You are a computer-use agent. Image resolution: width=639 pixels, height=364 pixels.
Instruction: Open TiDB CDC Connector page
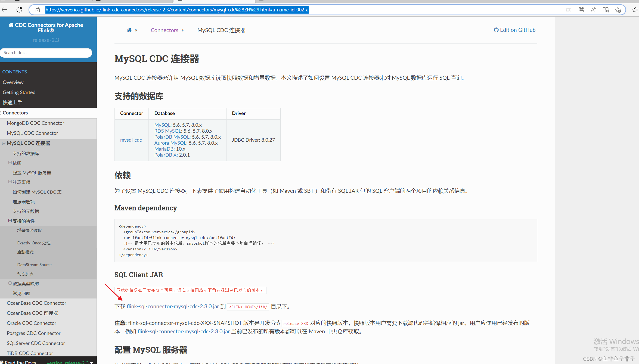(30, 353)
